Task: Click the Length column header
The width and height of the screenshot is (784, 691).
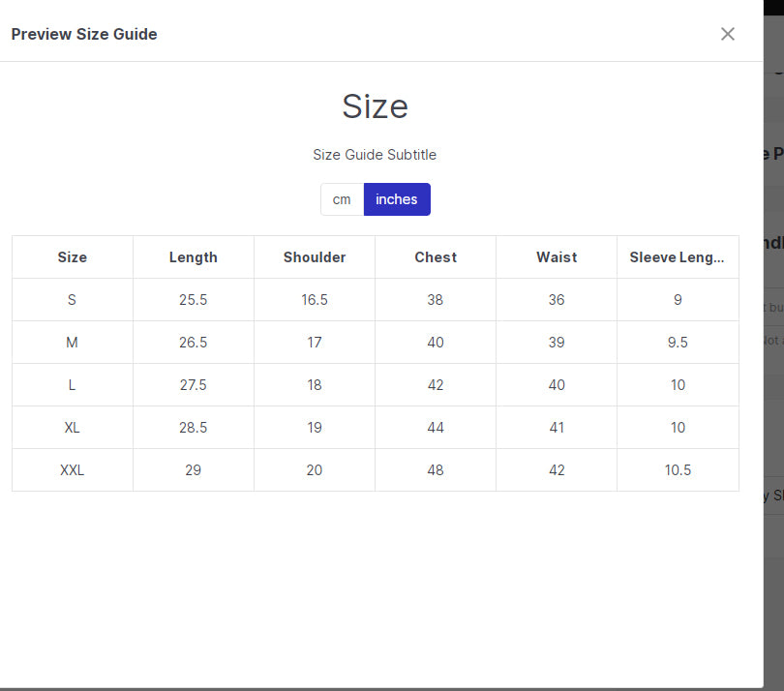Action: (194, 257)
